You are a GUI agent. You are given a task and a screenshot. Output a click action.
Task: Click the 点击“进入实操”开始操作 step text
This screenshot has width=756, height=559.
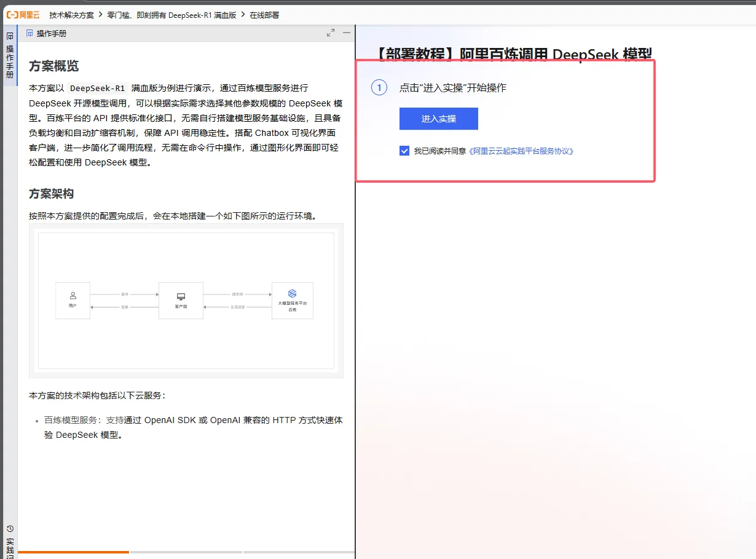point(453,88)
